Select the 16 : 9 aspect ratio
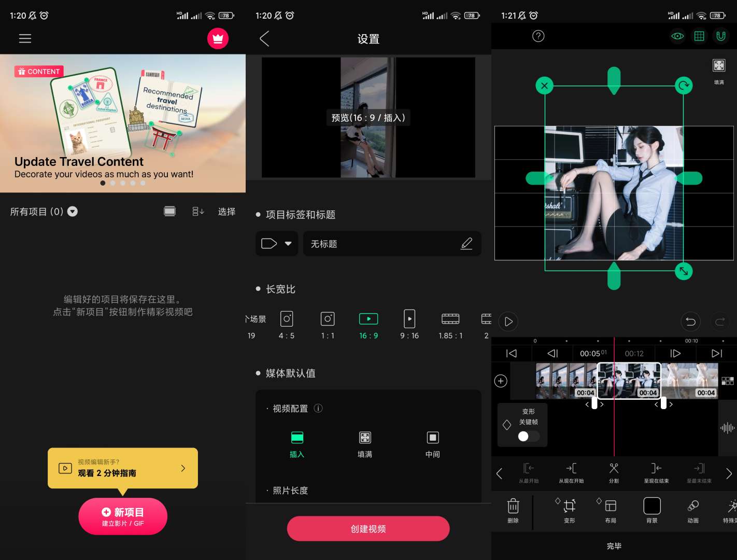 pyautogui.click(x=368, y=325)
